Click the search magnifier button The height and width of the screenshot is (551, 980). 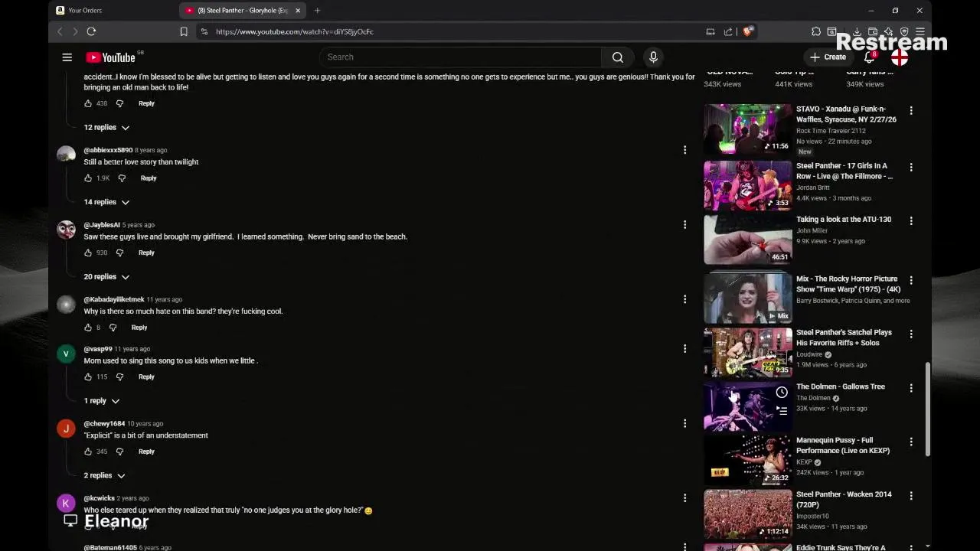pyautogui.click(x=618, y=57)
